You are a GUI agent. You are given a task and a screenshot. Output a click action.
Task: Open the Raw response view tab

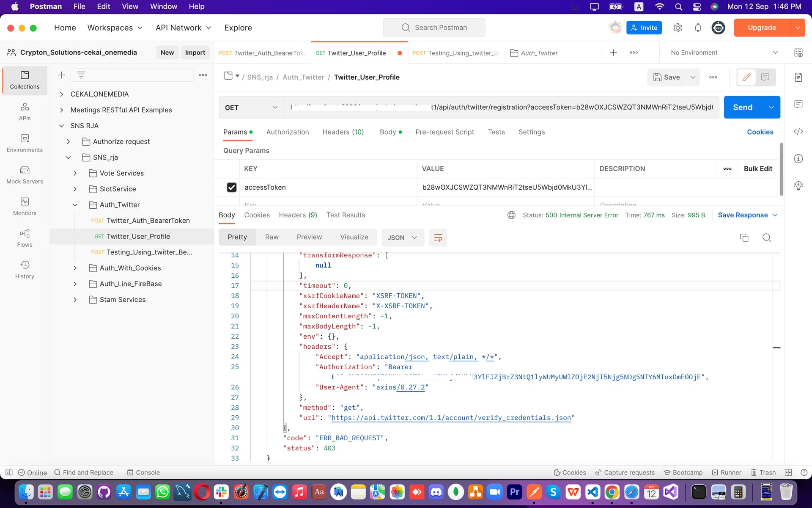pos(272,237)
